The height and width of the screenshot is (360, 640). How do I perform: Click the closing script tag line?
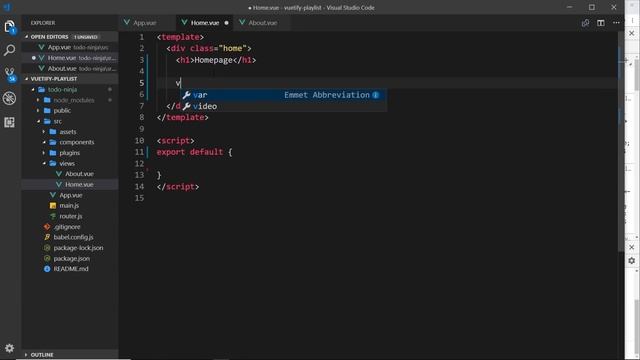click(178, 187)
